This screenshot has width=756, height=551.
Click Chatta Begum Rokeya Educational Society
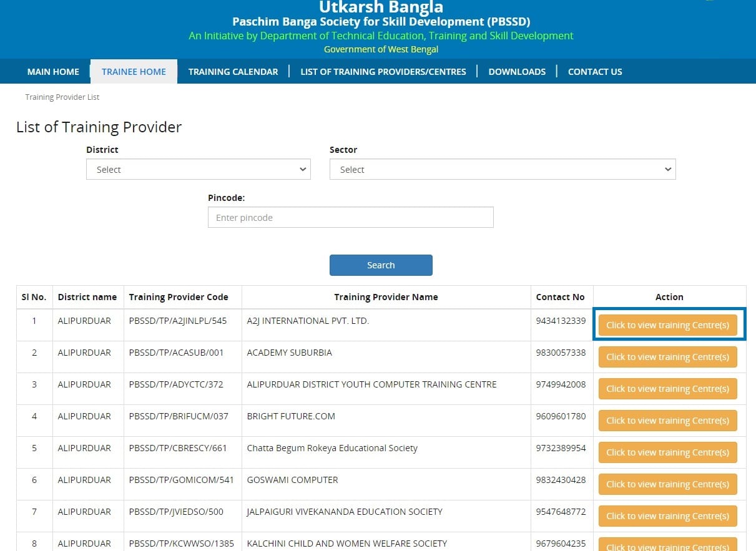[x=332, y=448]
